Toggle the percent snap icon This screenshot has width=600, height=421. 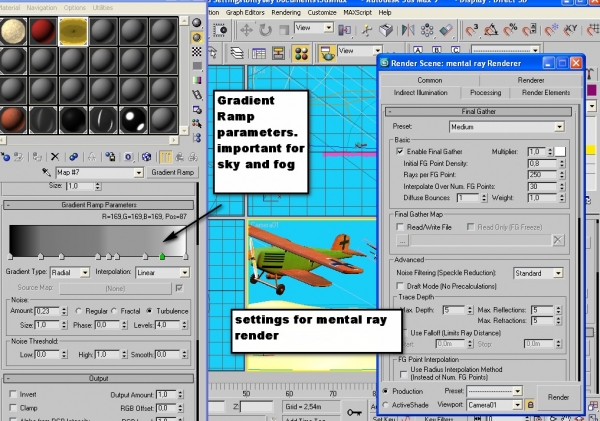[510, 30]
